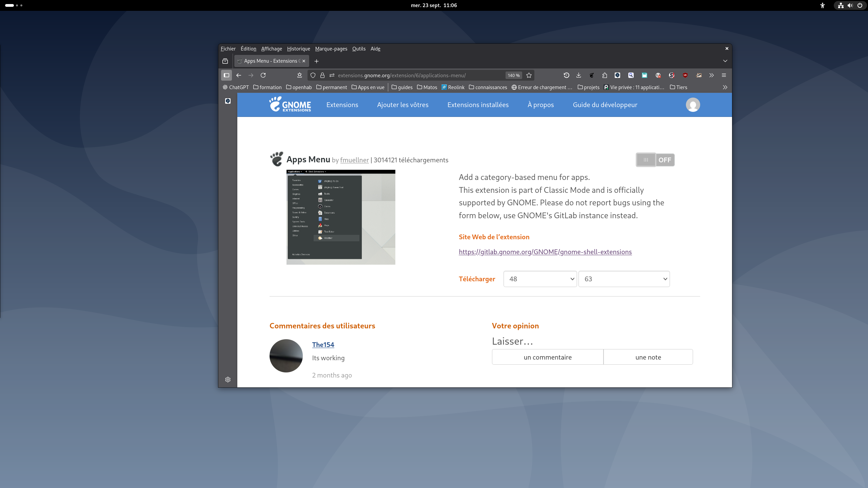Turn on the Apps Menu extension switch
The height and width of the screenshot is (488, 868).
[x=655, y=160]
